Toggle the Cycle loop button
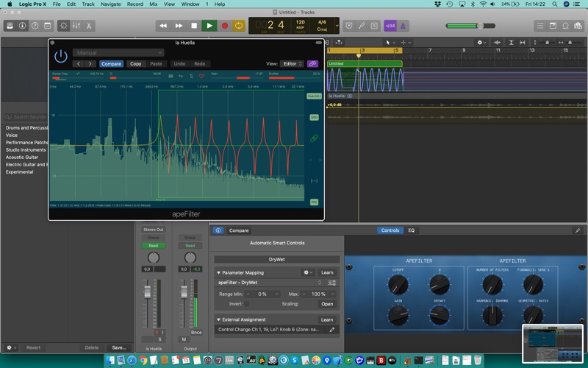588x368 pixels. [239, 26]
